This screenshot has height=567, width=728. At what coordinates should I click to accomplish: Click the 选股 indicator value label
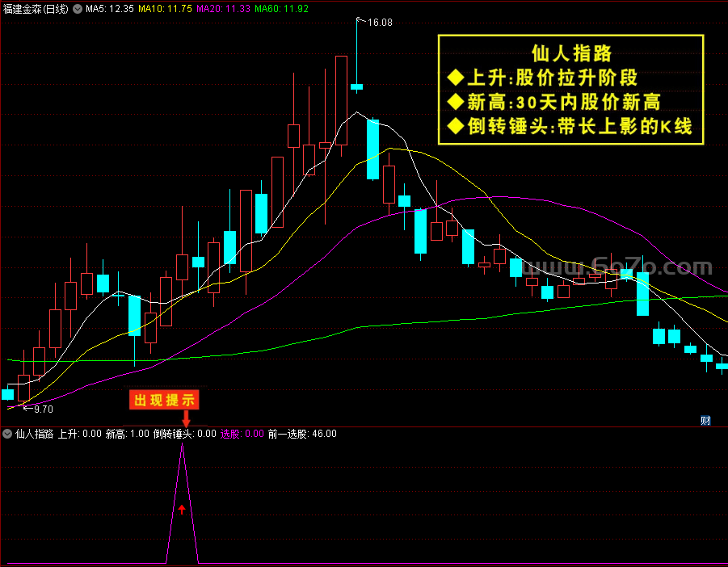(x=242, y=434)
